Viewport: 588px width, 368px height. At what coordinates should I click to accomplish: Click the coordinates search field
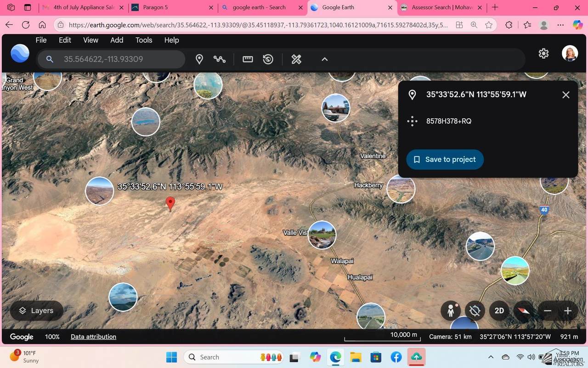tap(119, 59)
